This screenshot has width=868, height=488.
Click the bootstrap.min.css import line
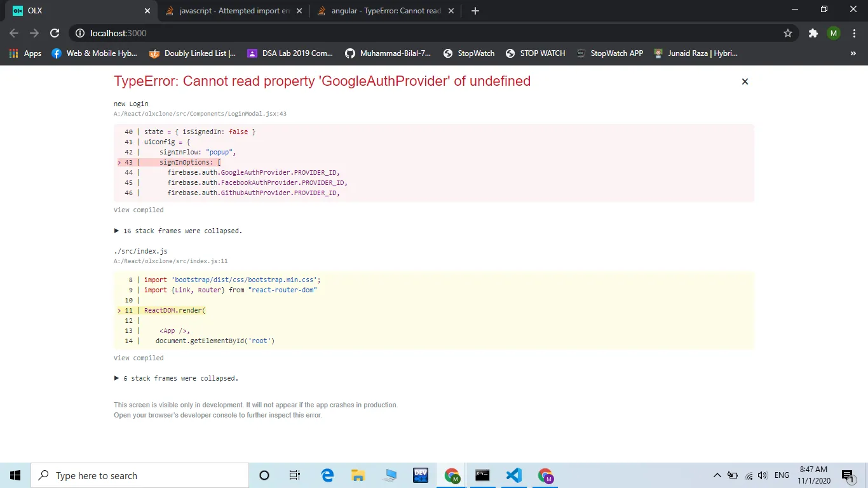(233, 280)
